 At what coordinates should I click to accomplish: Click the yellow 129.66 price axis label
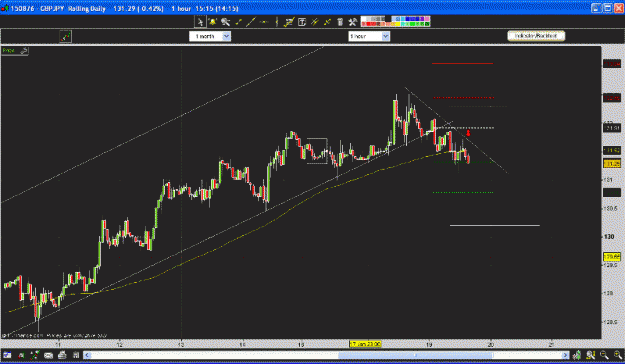tap(612, 256)
